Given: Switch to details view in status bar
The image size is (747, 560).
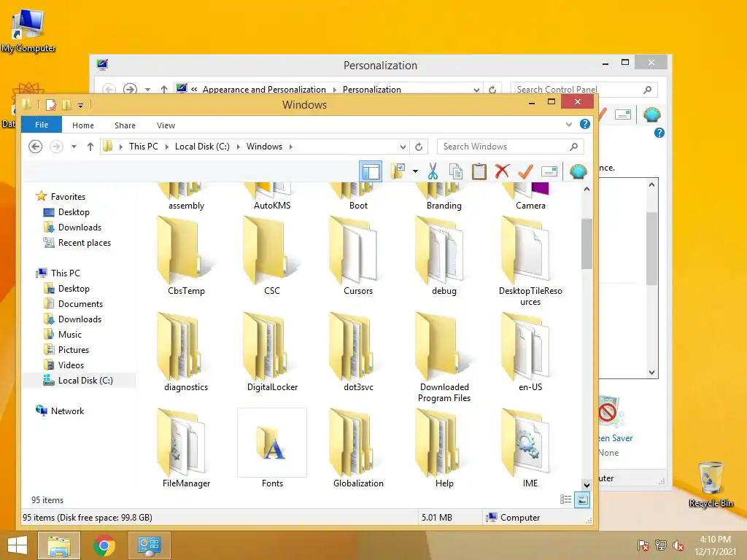Looking at the screenshot, I should [565, 499].
